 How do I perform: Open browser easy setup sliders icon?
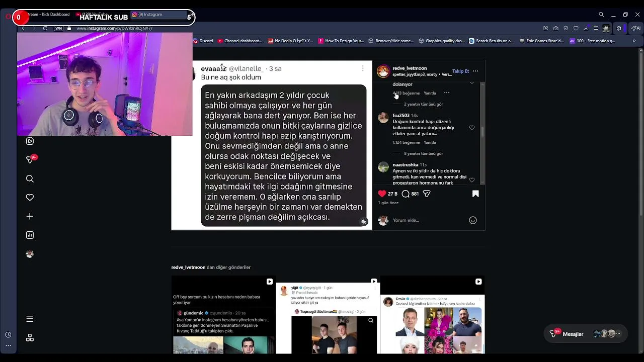click(x=596, y=28)
